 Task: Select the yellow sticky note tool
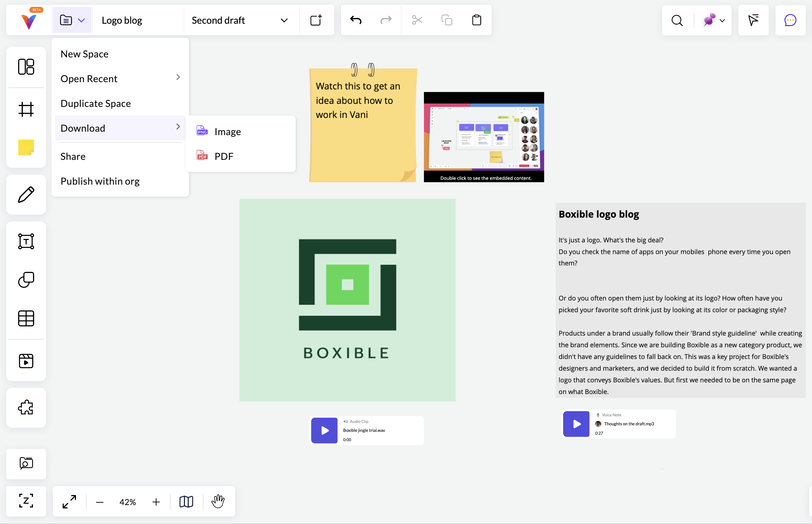[26, 148]
